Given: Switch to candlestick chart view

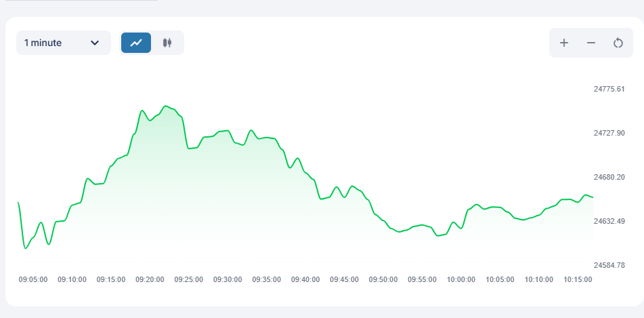Looking at the screenshot, I should coord(167,43).
